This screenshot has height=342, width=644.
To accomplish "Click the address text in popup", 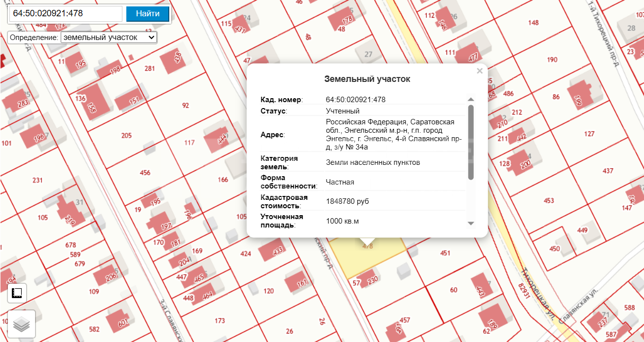I will pos(394,134).
